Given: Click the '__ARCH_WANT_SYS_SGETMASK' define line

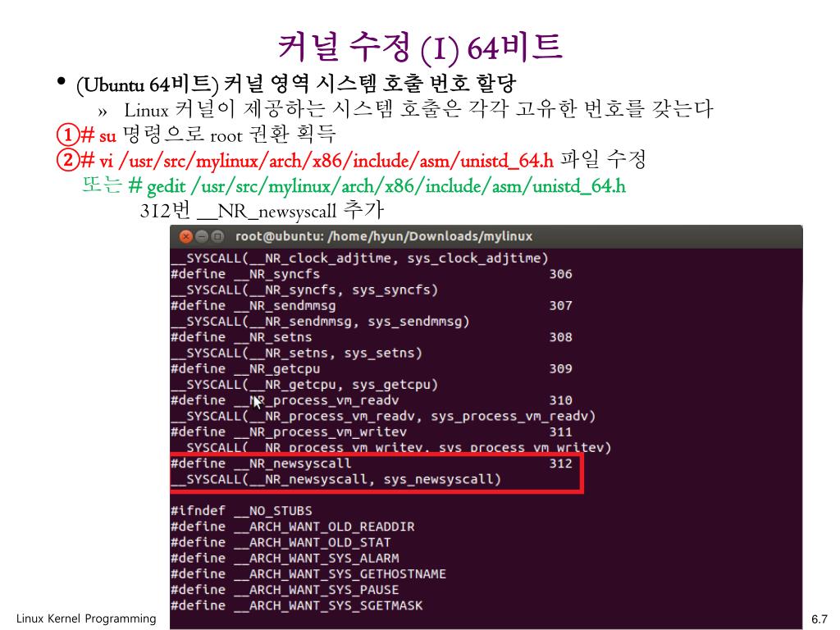Looking at the screenshot, I should click(x=296, y=606).
